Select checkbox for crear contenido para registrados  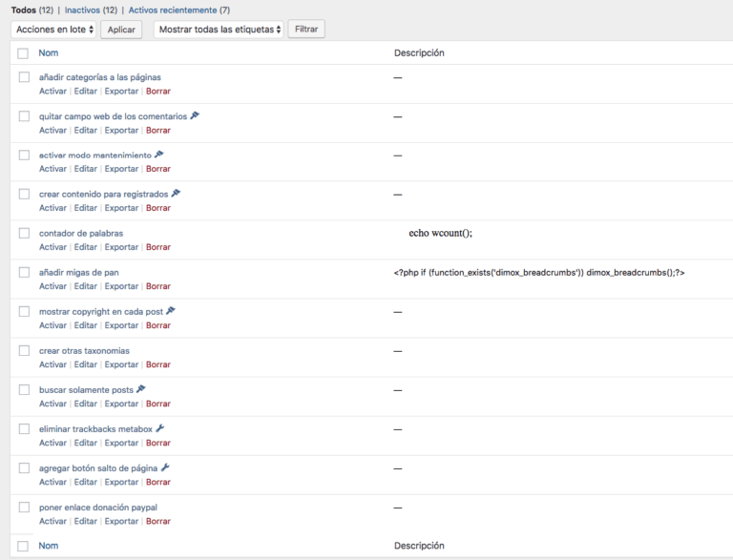[x=24, y=194]
